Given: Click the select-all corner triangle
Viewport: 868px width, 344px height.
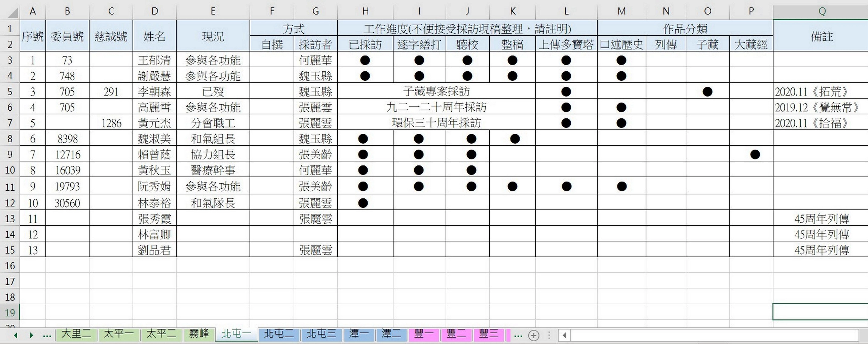Looking at the screenshot, I should tap(13, 12).
